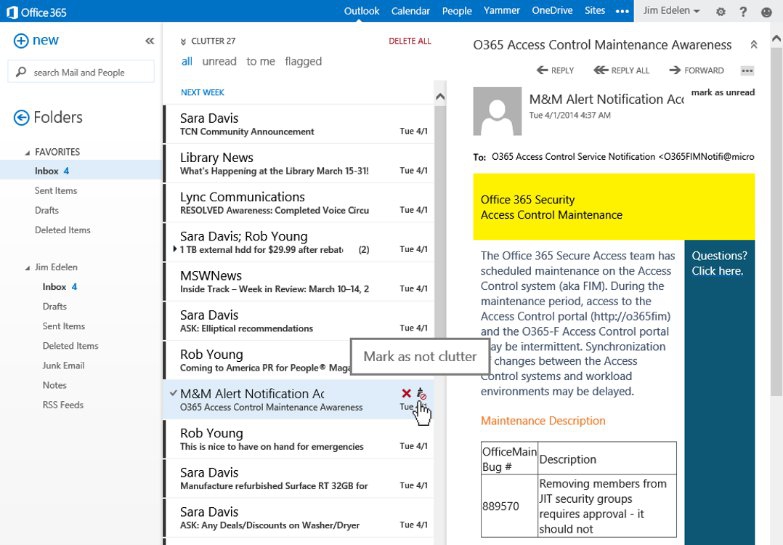Open OneDrive from the top bar
783x545 pixels.
coord(552,10)
